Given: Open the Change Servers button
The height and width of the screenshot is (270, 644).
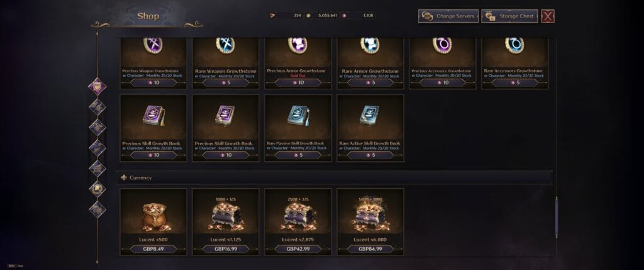Looking at the screenshot, I should point(448,16).
